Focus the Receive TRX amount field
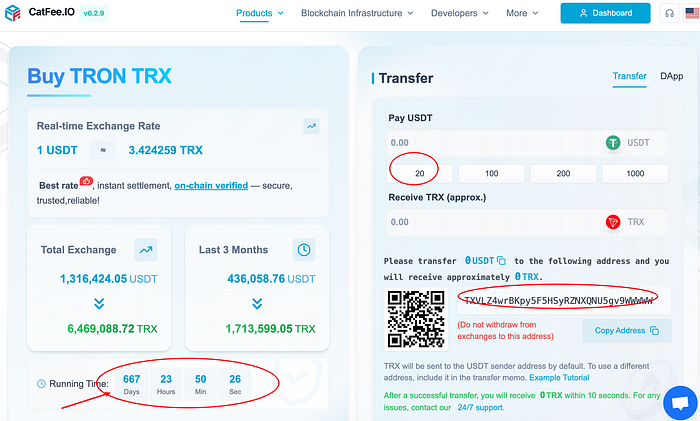The width and height of the screenshot is (700, 421). tap(527, 222)
